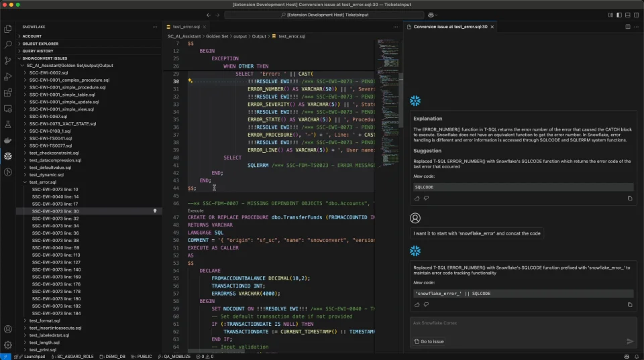Expand the OBJECT EXPLORER section

click(x=40, y=44)
